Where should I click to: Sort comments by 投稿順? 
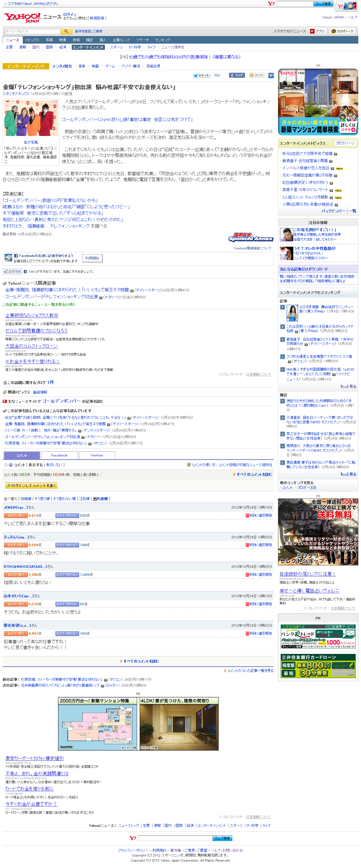point(26,499)
